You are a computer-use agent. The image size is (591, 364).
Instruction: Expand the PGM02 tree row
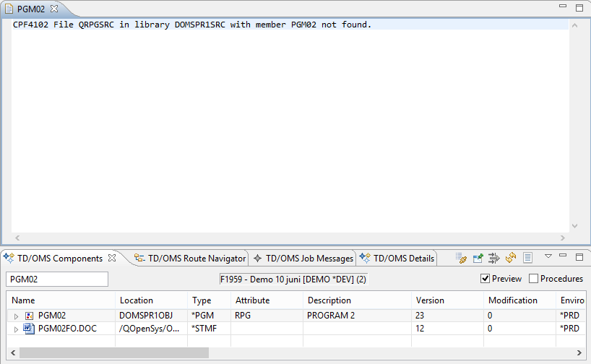(x=17, y=316)
